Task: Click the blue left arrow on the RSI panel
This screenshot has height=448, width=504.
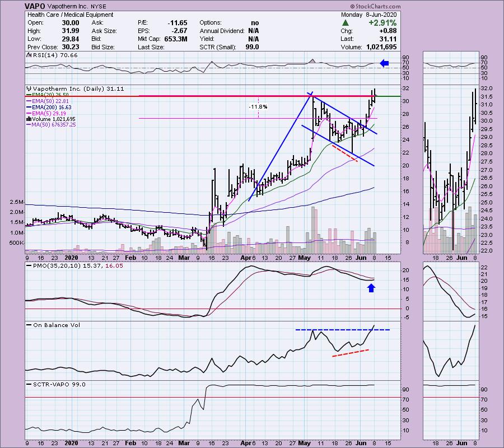Action: [384, 63]
